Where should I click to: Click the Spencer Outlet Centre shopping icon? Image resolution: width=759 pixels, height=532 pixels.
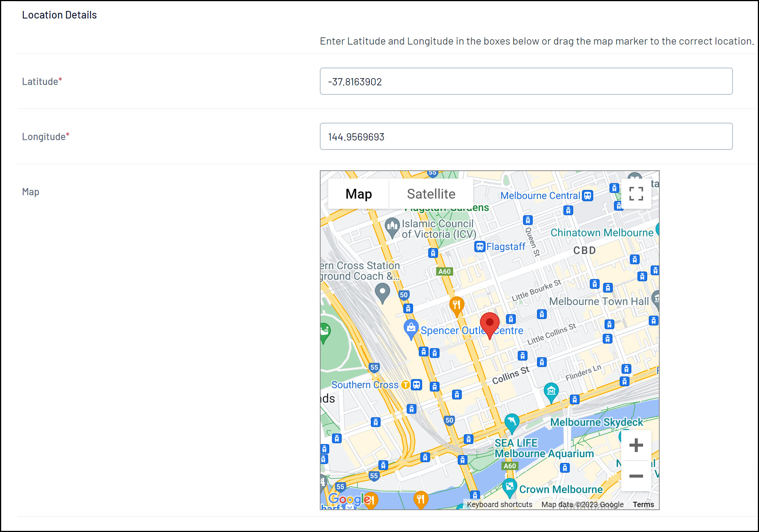pos(411,328)
